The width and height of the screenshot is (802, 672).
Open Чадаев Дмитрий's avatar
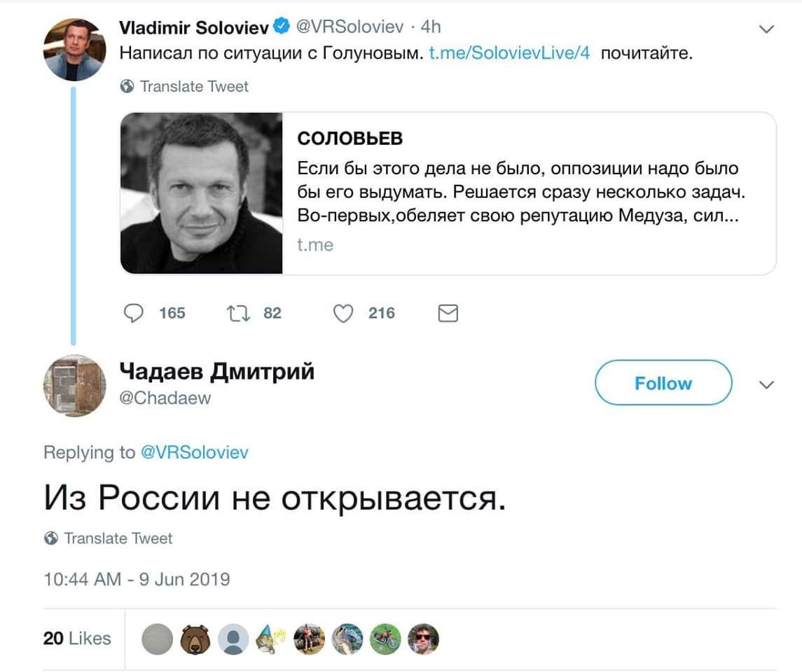tap(74, 386)
